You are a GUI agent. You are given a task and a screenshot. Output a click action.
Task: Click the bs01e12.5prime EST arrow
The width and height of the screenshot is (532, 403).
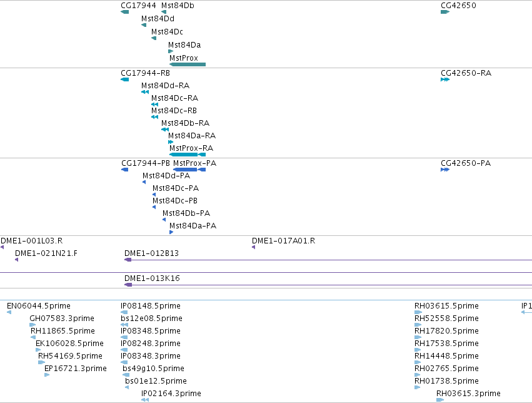[x=127, y=388]
